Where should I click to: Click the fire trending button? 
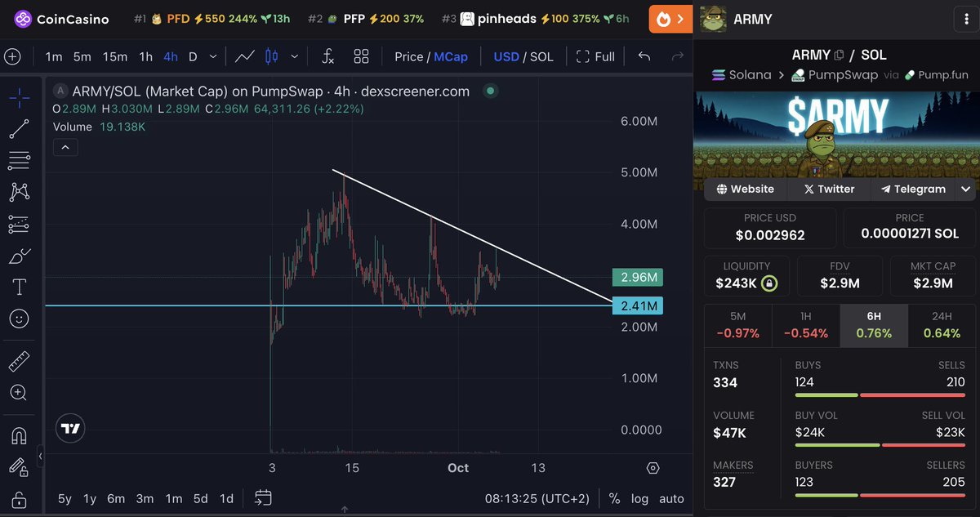click(670, 19)
